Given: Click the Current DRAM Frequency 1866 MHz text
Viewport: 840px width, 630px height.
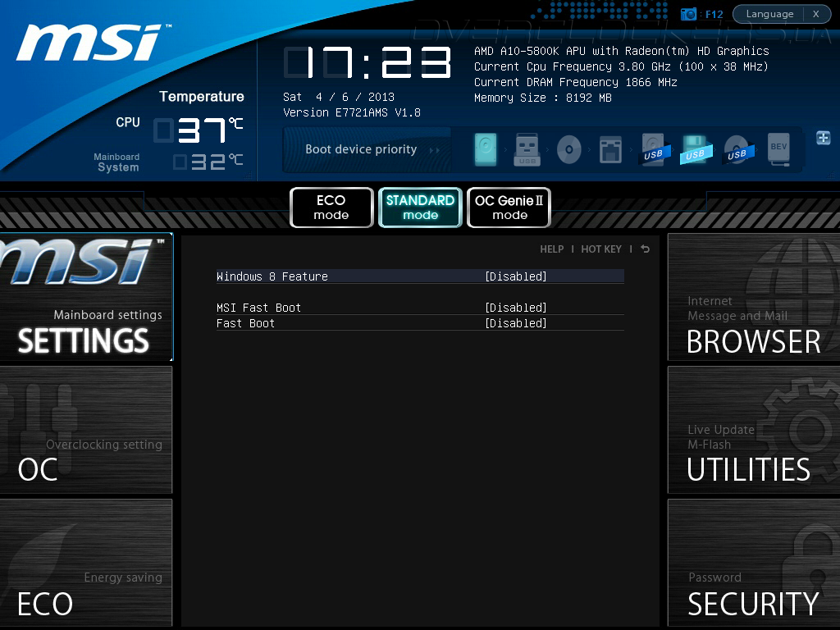Looking at the screenshot, I should pos(576,82).
